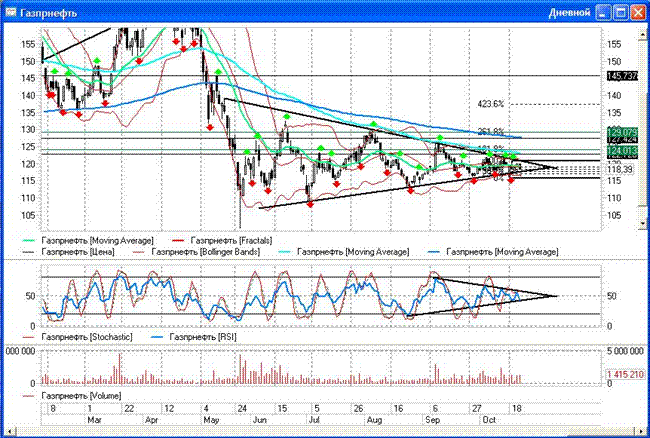This screenshot has height=438, width=650.
Task: Select the cyan Moving Average legend entry
Action: (343, 252)
